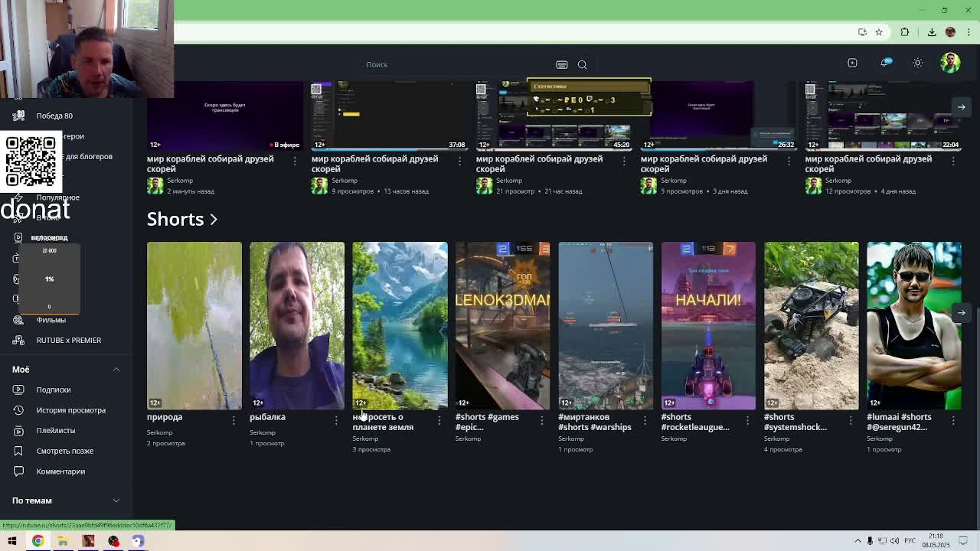The image size is (980, 551).
Task: Open the upload video plus icon
Action: click(852, 63)
